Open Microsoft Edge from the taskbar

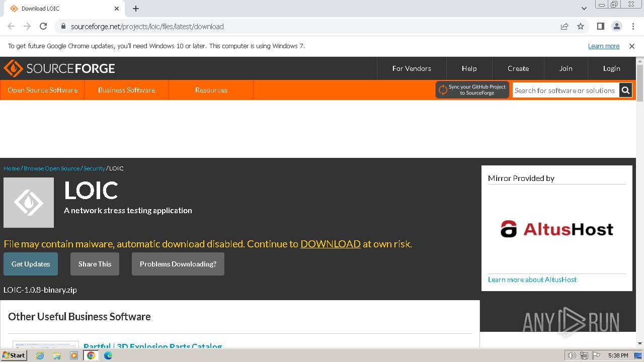108,355
